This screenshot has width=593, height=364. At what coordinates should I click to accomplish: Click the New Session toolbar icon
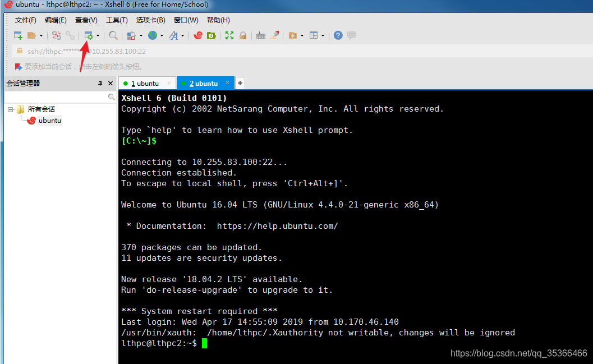tap(18, 35)
